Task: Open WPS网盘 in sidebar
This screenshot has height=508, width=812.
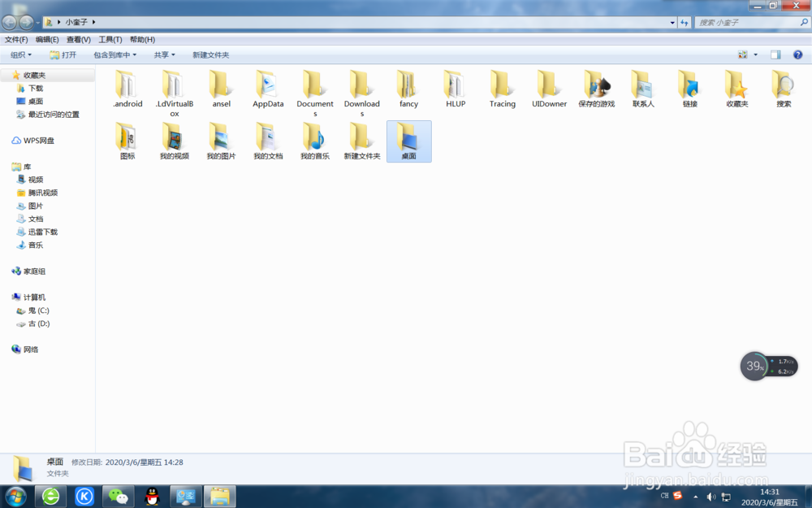Action: (x=39, y=141)
